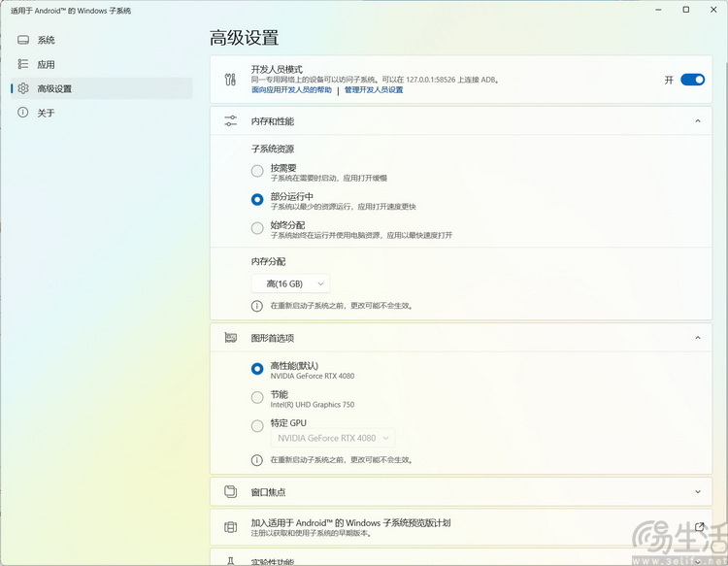Maximize the Windows 子系统 window
The image size is (728, 566).
[685, 10]
